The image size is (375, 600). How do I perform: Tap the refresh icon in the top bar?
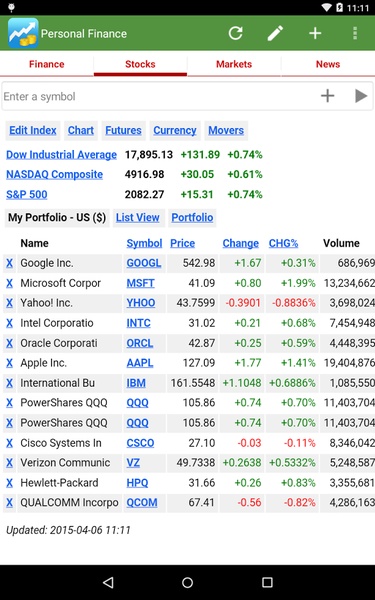tap(236, 33)
